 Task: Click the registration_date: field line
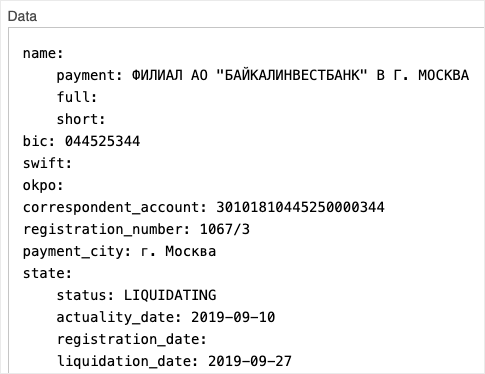coord(132,339)
